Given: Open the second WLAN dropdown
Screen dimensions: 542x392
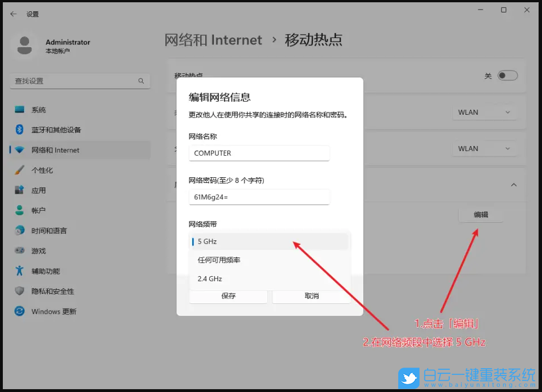Looking at the screenshot, I should (x=484, y=148).
